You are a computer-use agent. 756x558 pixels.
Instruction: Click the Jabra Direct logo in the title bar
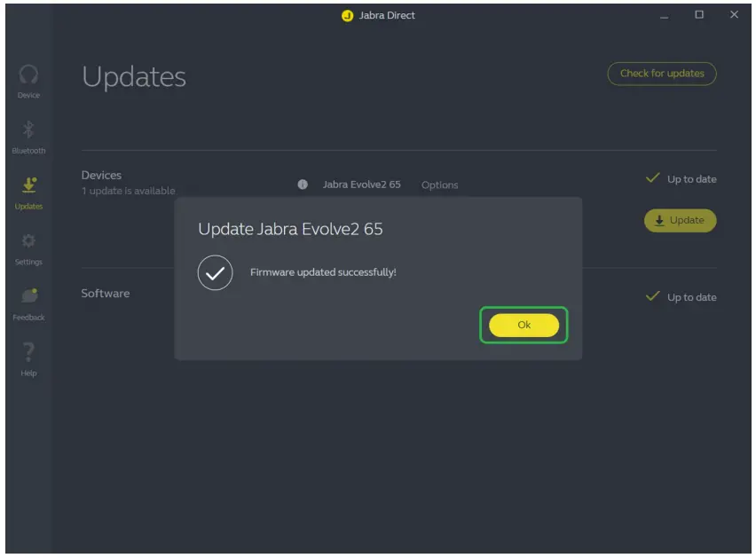tap(346, 15)
